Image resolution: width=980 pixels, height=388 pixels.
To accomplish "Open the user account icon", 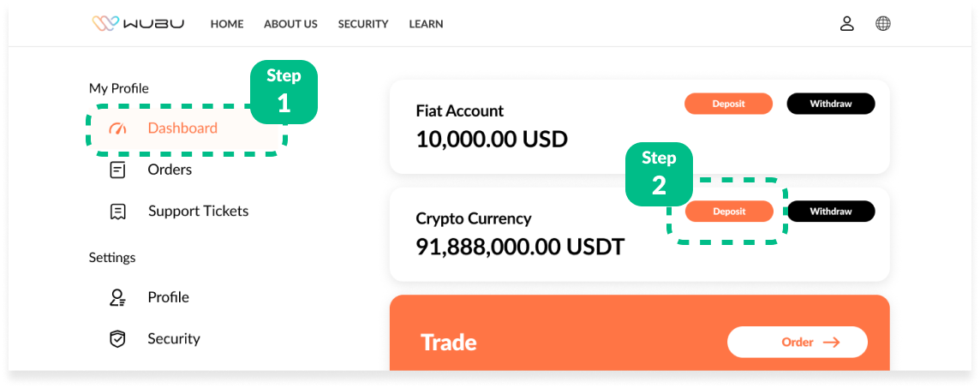I will [846, 24].
